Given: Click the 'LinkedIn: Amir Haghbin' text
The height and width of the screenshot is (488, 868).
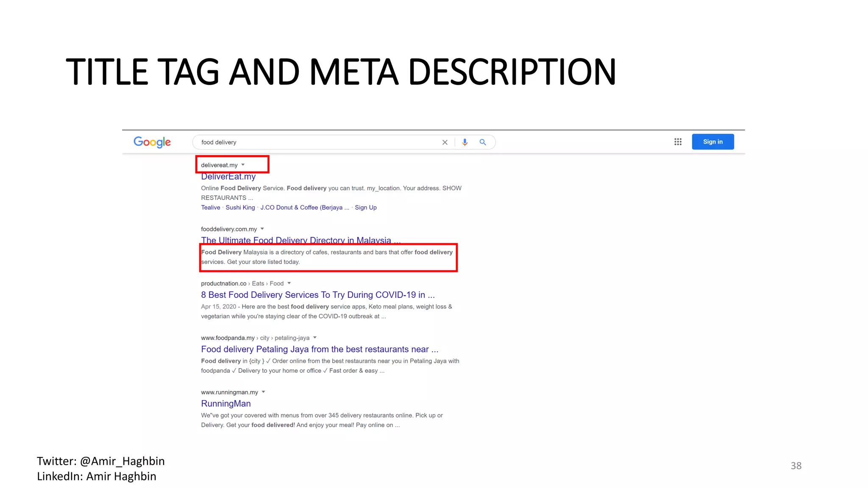Looking at the screenshot, I should pos(97,476).
